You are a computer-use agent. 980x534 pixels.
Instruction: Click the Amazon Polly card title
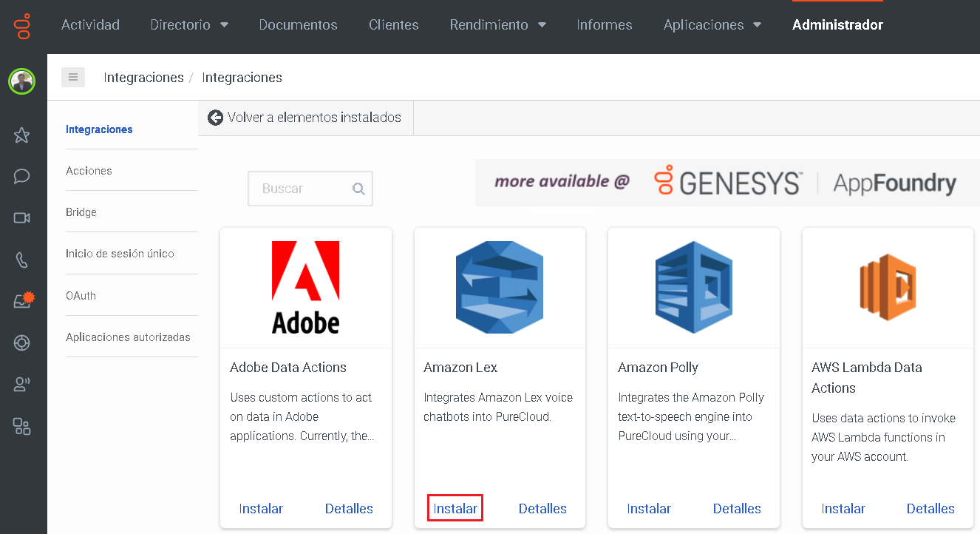click(658, 368)
